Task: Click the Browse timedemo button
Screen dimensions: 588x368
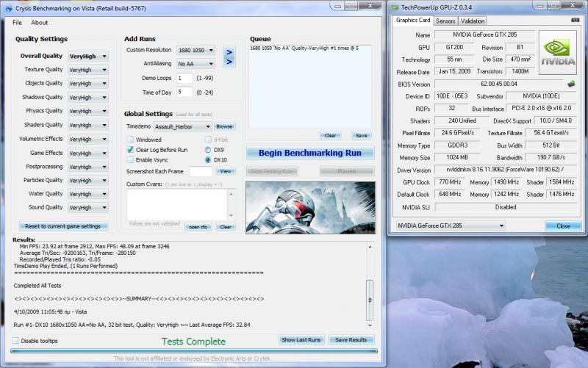Action: coord(224,126)
